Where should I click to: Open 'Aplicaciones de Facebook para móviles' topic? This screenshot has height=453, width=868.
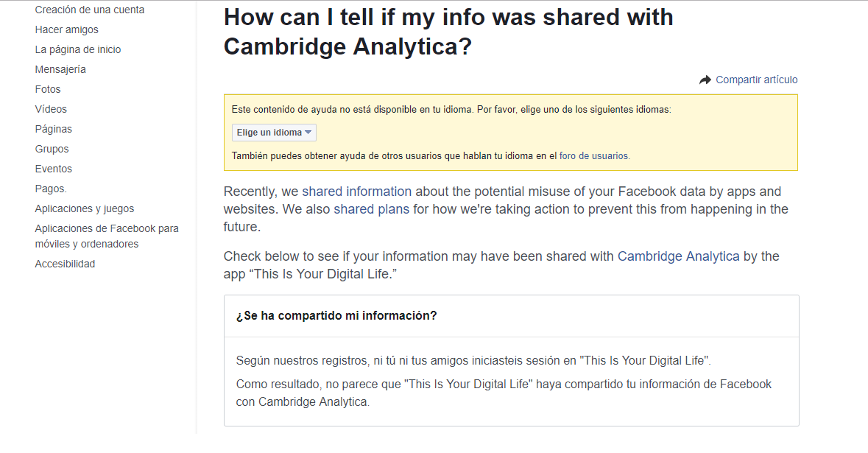tap(107, 236)
